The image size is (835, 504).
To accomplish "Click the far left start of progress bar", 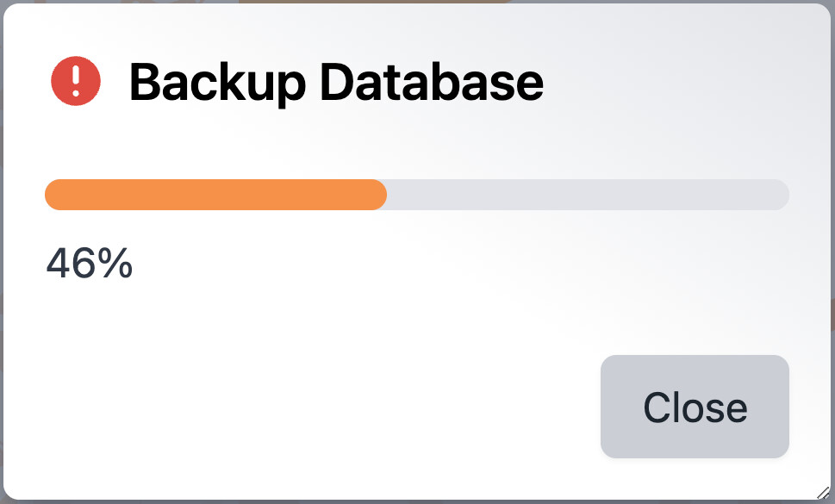I will point(52,195).
